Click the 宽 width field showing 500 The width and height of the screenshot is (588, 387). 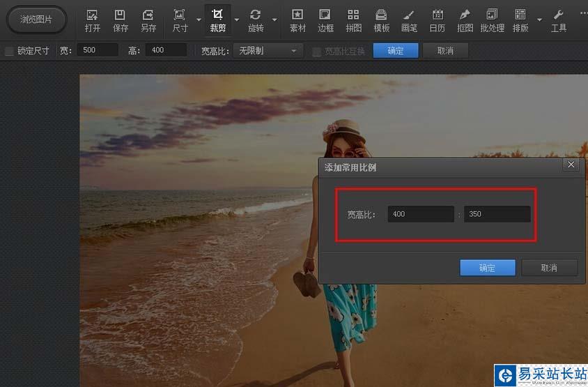click(98, 50)
